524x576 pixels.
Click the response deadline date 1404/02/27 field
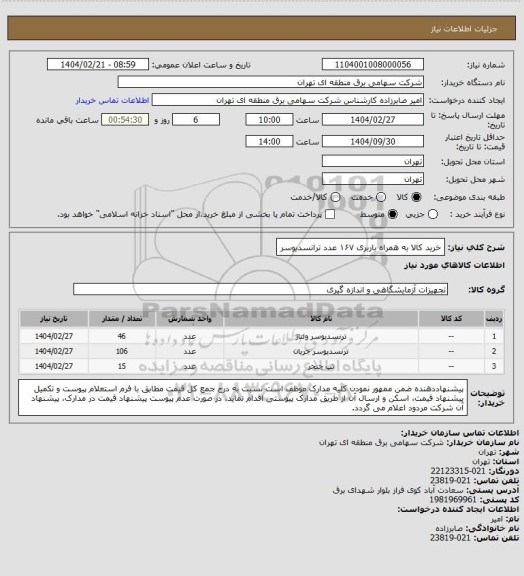[x=373, y=120]
